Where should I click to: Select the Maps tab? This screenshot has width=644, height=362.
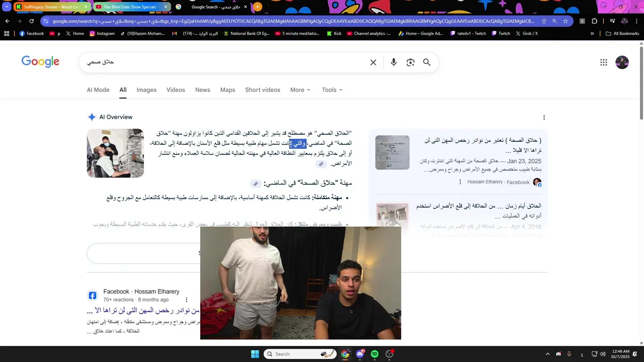click(227, 90)
